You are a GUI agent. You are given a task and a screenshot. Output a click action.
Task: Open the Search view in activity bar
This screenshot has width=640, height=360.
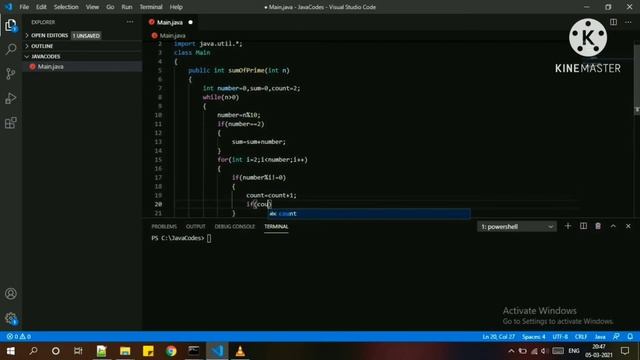(x=11, y=49)
